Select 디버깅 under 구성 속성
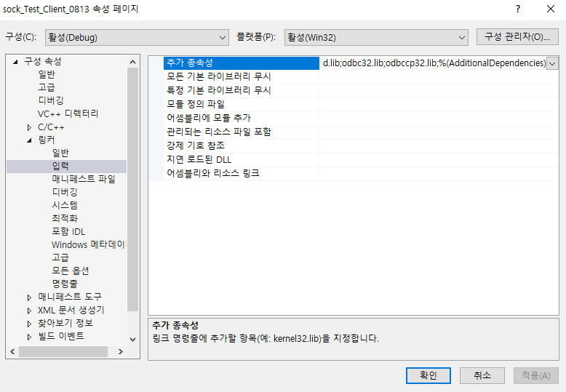Image resolution: width=566 pixels, height=392 pixels. (51, 100)
